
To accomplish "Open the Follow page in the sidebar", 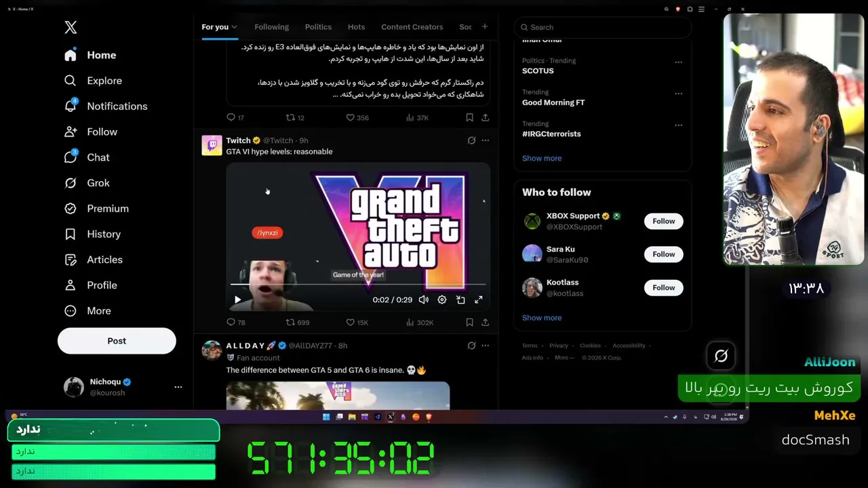I will [x=90, y=131].
